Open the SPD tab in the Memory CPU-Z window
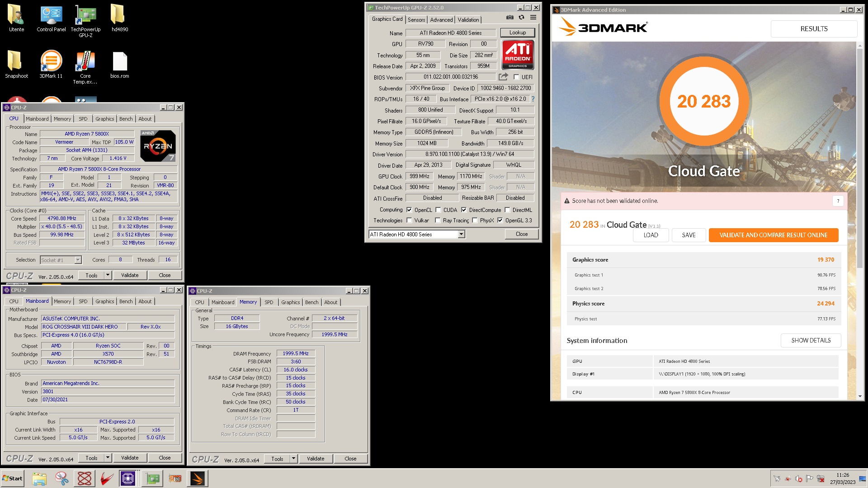This screenshot has height=488, width=868. click(269, 302)
